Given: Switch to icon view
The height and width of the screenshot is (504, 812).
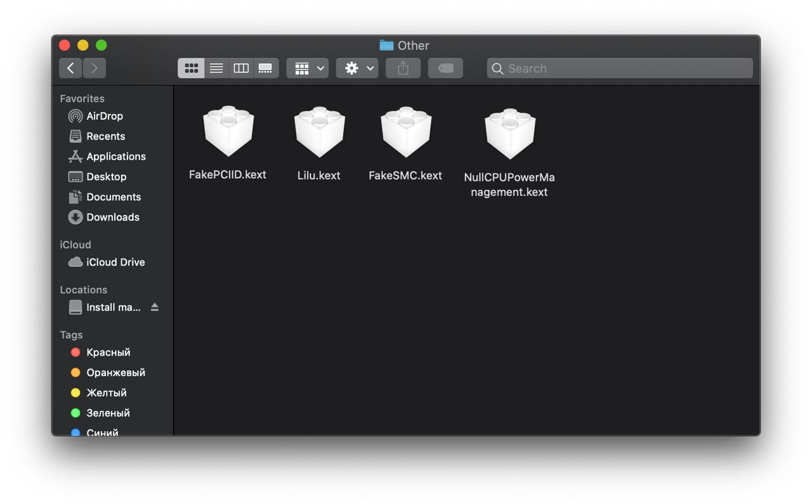Looking at the screenshot, I should (x=191, y=68).
